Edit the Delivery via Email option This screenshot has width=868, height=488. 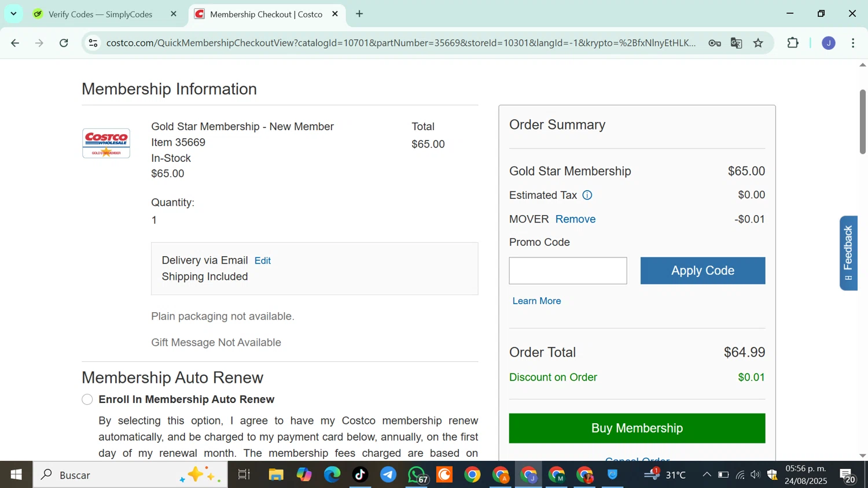point(263,261)
